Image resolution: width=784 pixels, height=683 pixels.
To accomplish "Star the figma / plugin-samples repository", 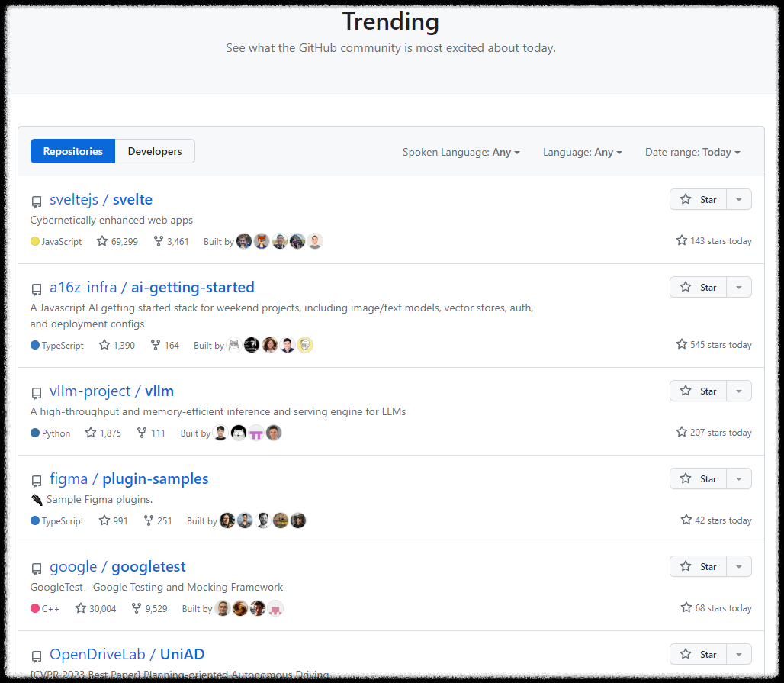I will point(698,478).
